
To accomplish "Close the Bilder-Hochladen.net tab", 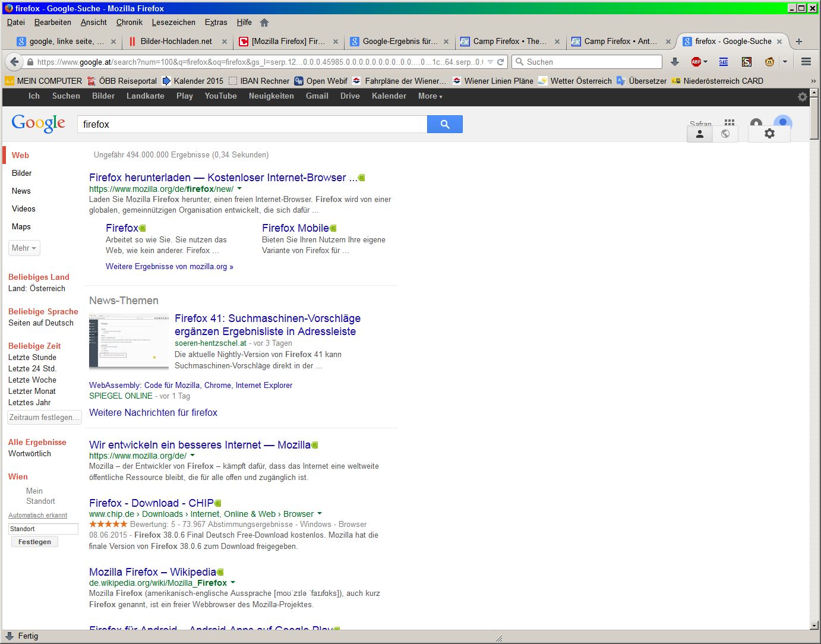I will tap(225, 42).
